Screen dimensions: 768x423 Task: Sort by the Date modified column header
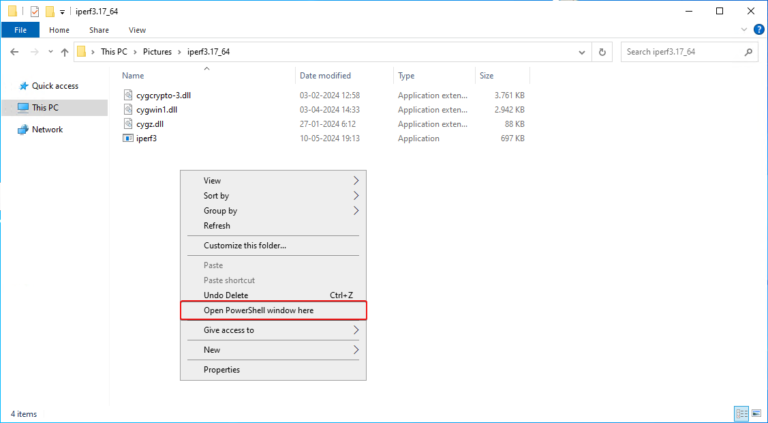(325, 76)
